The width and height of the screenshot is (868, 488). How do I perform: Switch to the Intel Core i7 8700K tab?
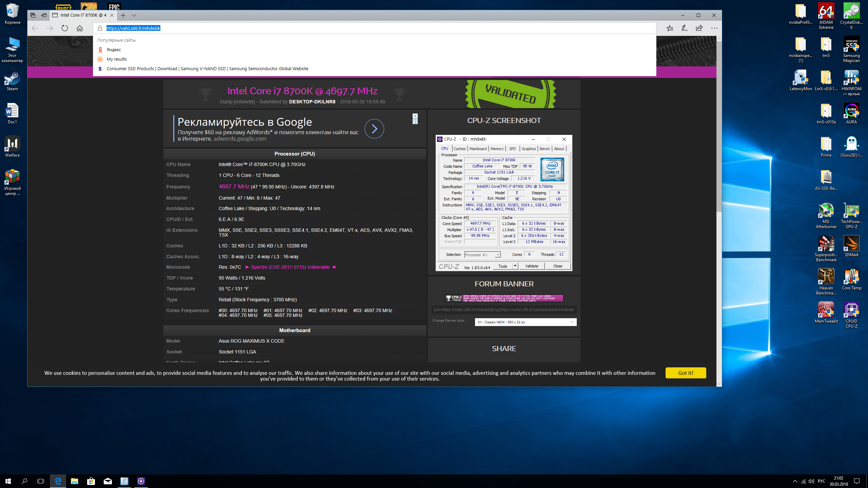pos(83,15)
